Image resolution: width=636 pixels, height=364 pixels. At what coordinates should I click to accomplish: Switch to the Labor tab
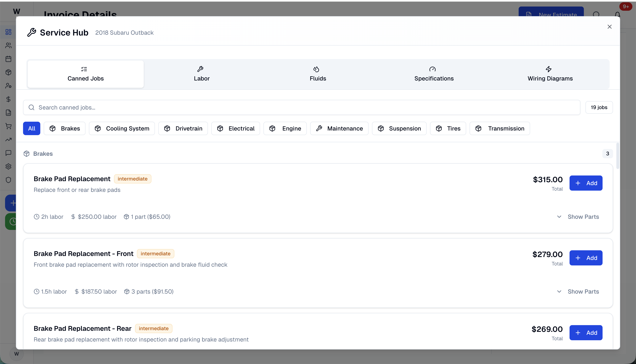[x=202, y=74]
